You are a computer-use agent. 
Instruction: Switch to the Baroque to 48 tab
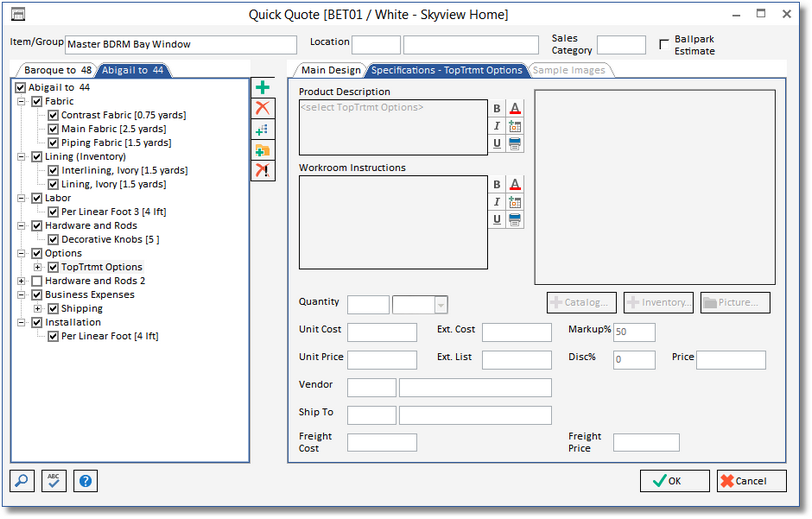pyautogui.click(x=57, y=70)
